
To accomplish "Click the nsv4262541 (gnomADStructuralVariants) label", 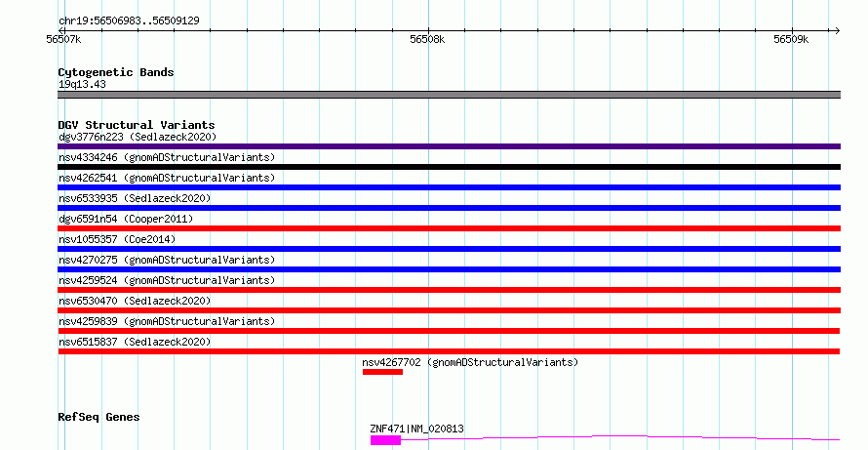I will [x=167, y=178].
